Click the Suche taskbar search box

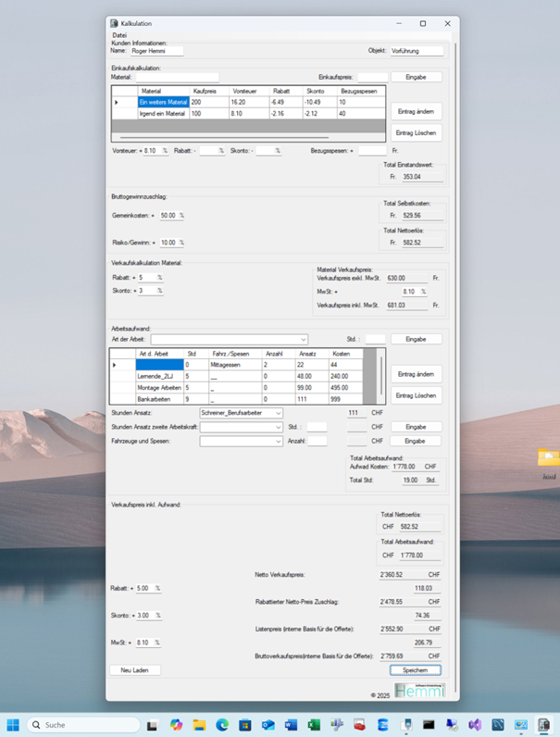pos(83,725)
